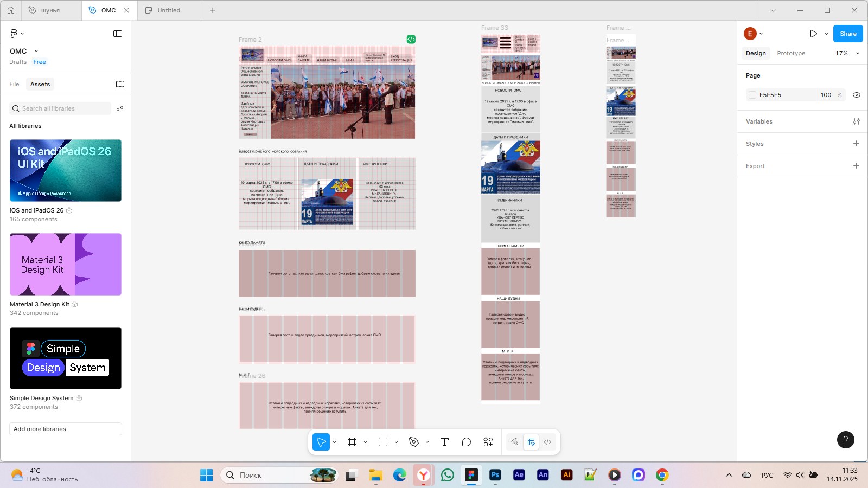868x488 pixels.
Task: Select the Move tool in bottom toolbar
Action: 321,442
